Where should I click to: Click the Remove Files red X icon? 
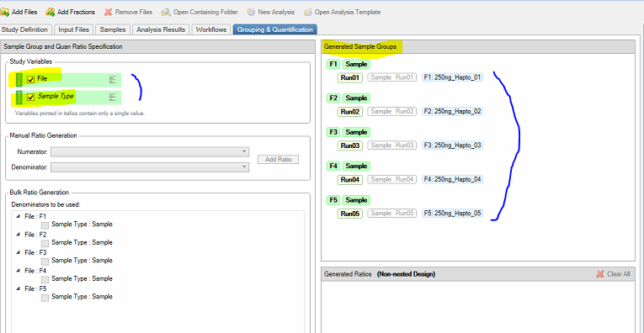[108, 12]
